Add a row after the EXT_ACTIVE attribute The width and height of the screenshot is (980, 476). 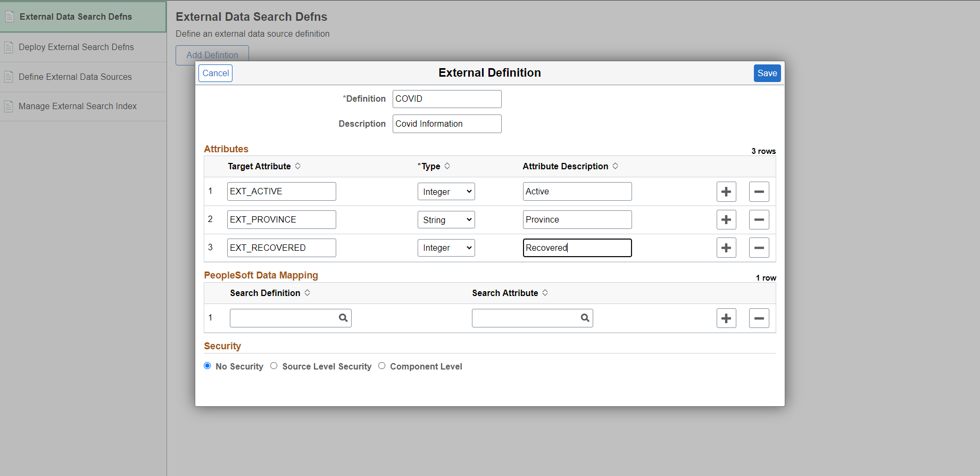click(726, 192)
